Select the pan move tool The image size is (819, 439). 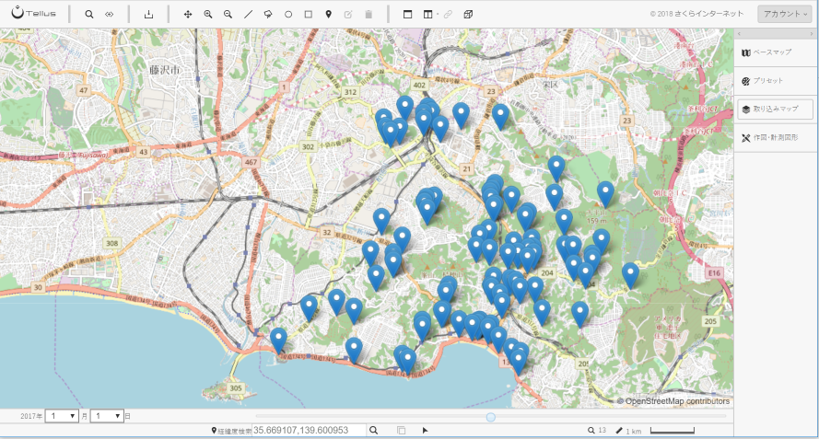188,14
